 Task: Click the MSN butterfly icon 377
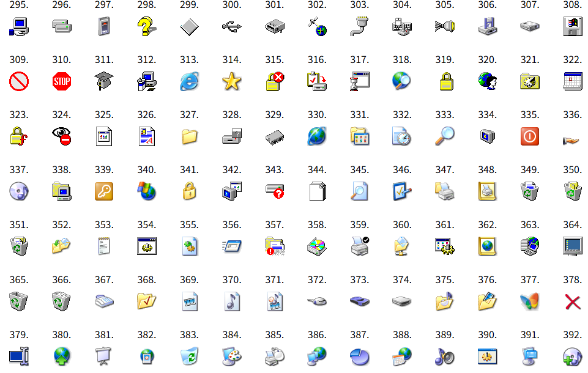[x=529, y=301]
